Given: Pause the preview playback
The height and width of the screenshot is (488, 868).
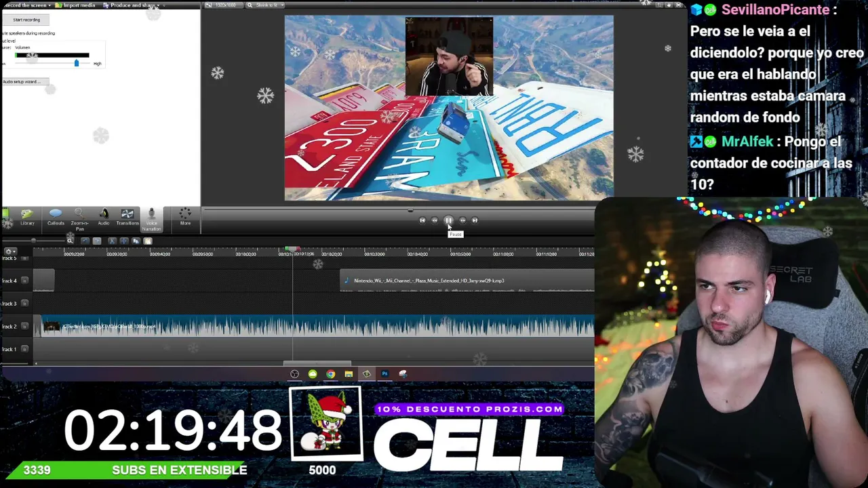Looking at the screenshot, I should click(x=448, y=220).
